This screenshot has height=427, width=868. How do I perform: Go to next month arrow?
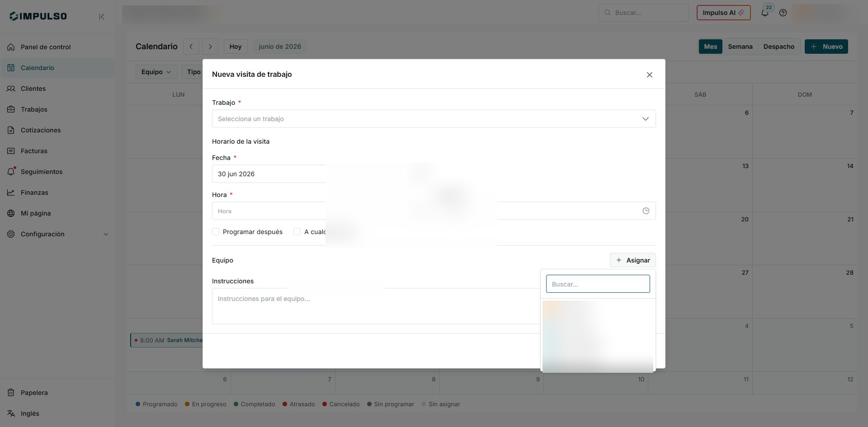[210, 47]
